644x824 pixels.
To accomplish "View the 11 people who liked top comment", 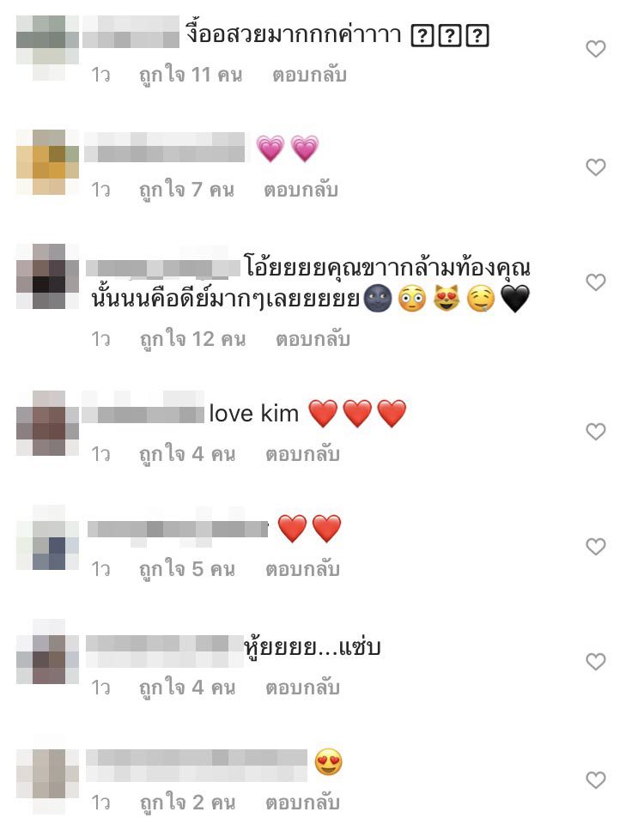I will point(191,76).
